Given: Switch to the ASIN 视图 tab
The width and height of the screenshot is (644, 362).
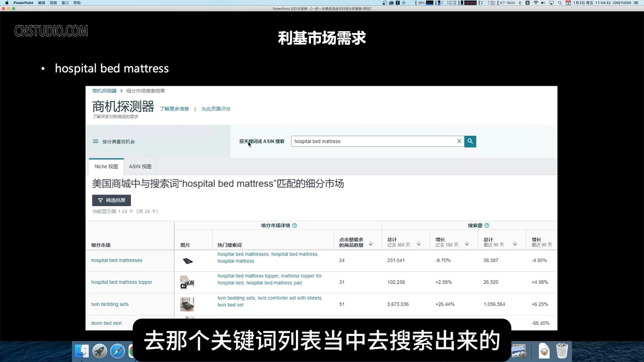Looking at the screenshot, I should coord(140,166).
